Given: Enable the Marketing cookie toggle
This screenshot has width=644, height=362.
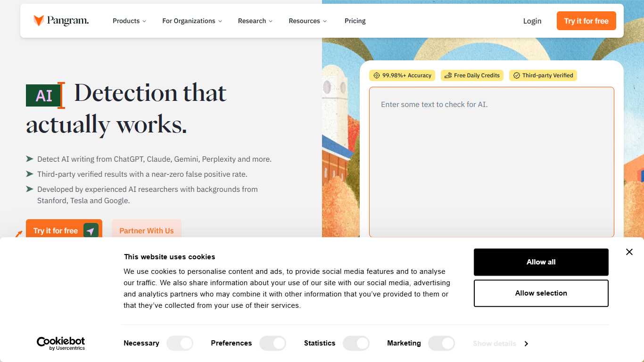Looking at the screenshot, I should pos(441,343).
